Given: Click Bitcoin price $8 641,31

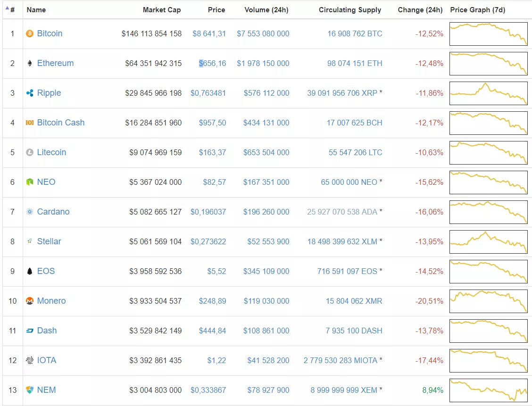Looking at the screenshot, I should [209, 33].
